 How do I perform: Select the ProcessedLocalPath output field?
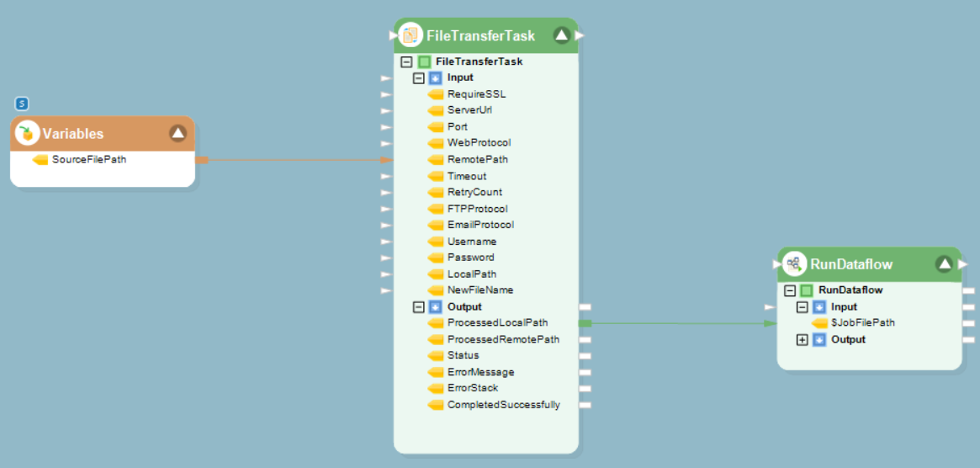pyautogui.click(x=497, y=322)
